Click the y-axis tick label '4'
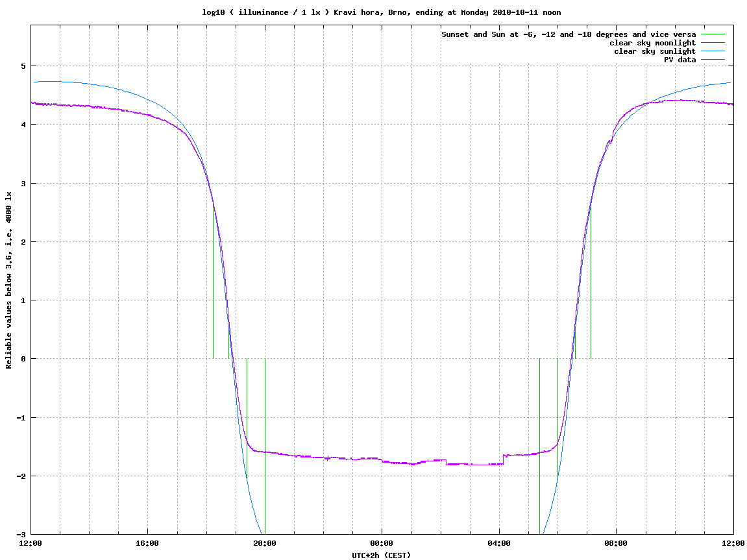The image size is (747, 560). 23,125
